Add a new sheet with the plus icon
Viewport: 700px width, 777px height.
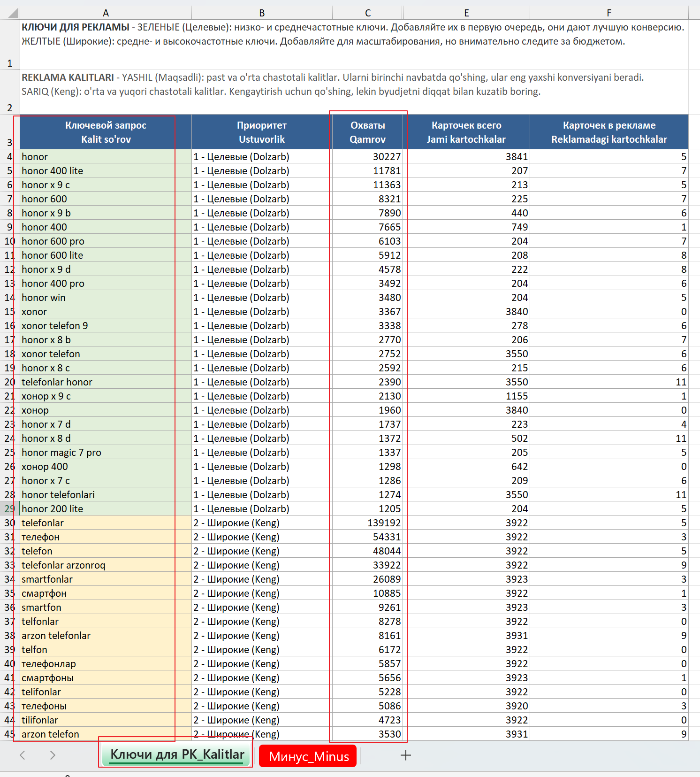tap(406, 755)
